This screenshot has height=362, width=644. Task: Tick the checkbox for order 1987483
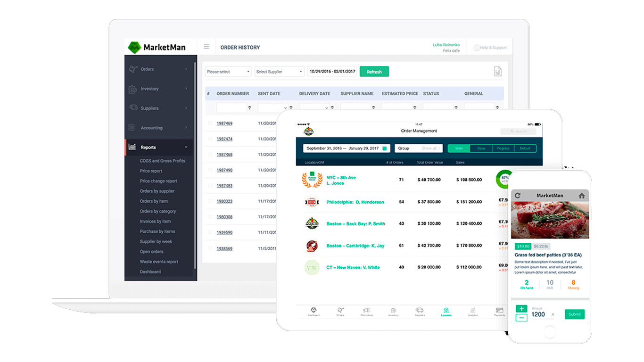point(210,185)
